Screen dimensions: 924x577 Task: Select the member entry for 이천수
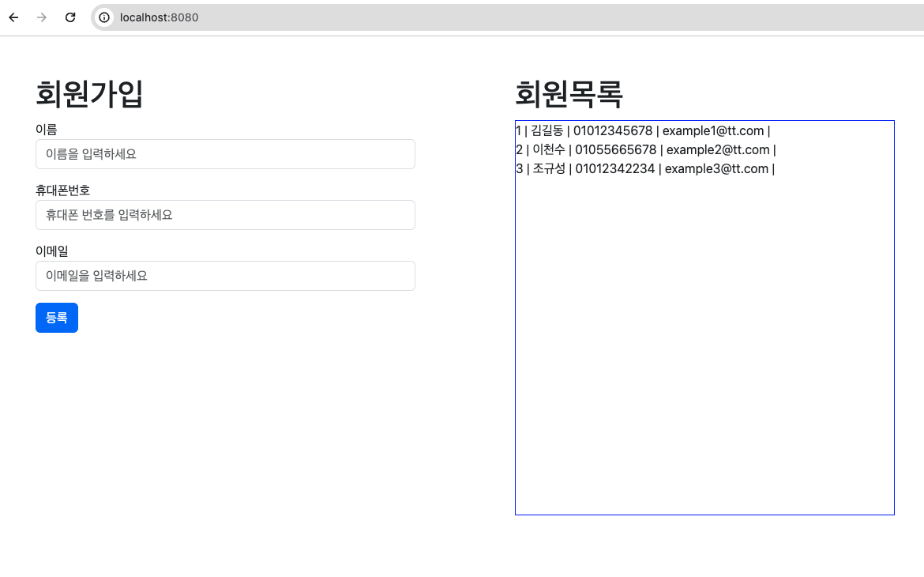644,149
